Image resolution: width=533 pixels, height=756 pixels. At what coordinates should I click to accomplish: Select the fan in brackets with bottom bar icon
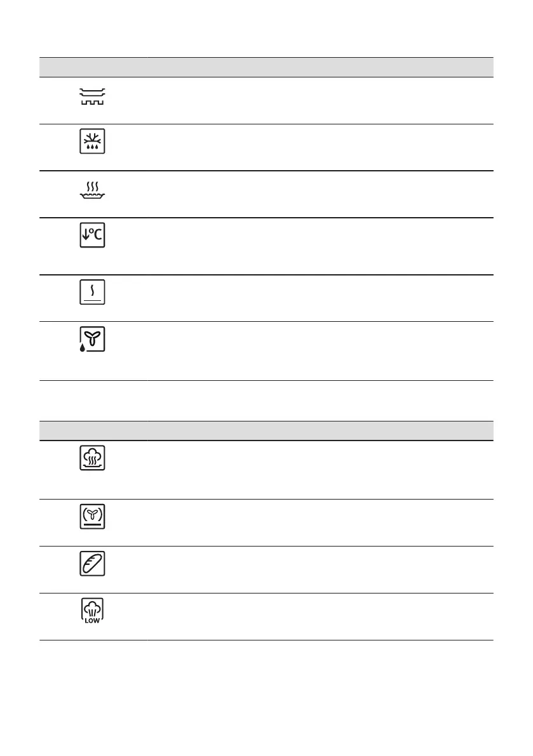coord(93,517)
